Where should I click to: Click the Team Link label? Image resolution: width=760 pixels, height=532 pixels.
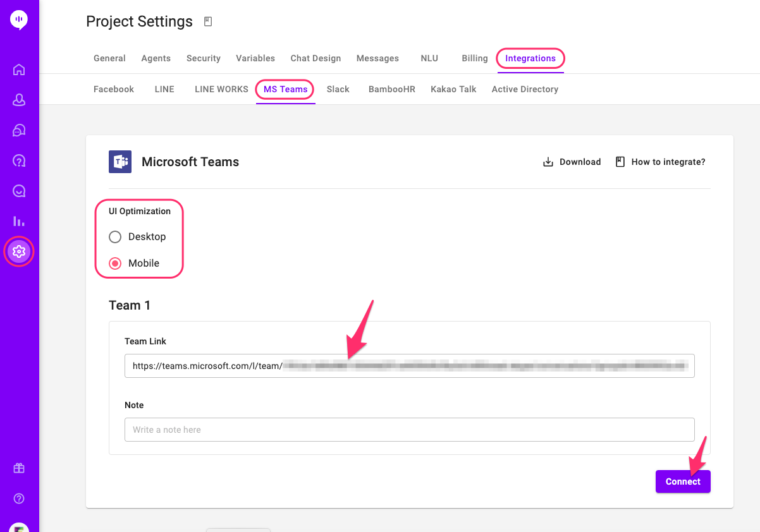145,341
